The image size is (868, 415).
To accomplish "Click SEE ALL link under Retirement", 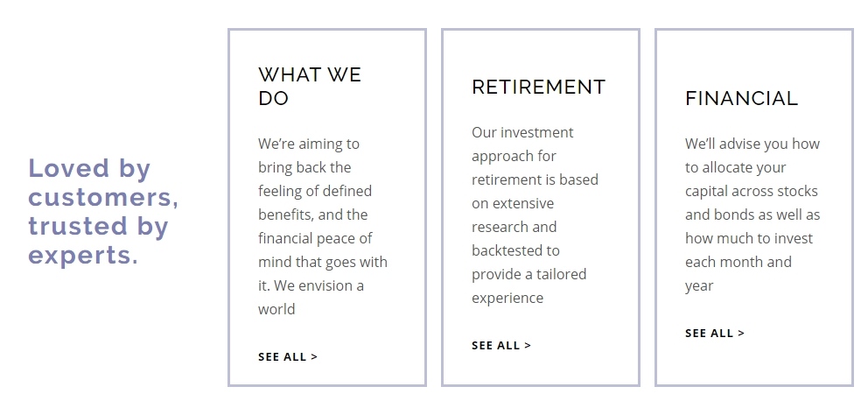I will point(501,345).
